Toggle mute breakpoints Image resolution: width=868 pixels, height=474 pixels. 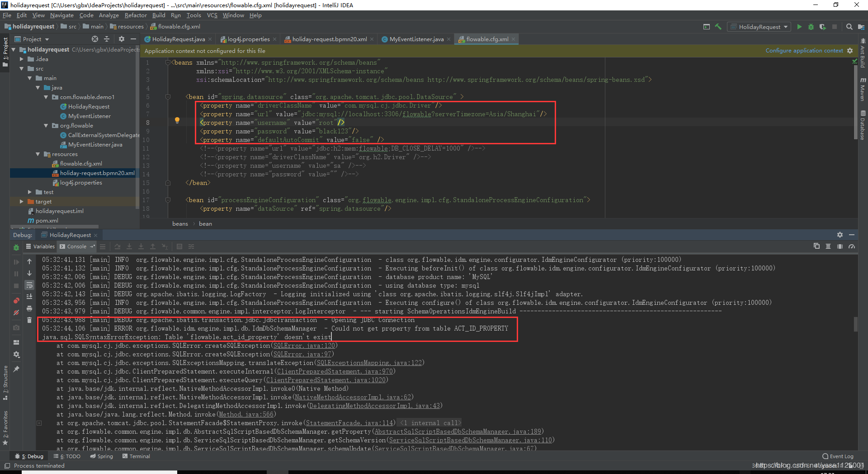[x=16, y=313]
